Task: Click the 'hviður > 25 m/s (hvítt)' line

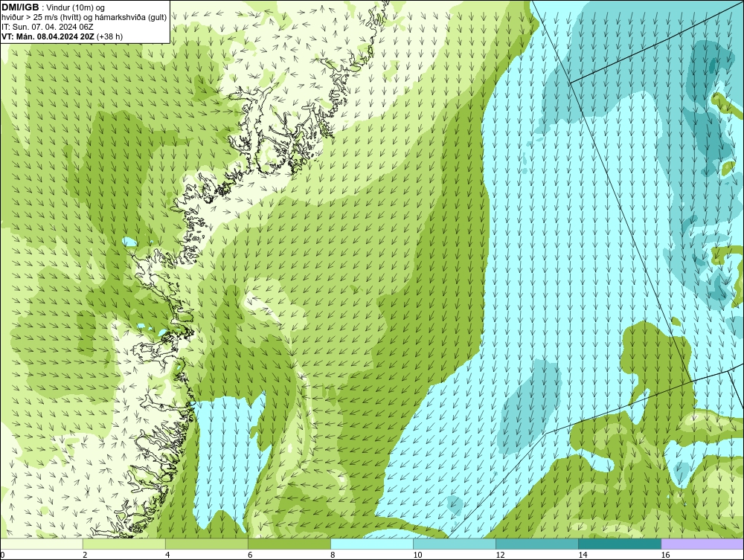Action: (x=84, y=18)
